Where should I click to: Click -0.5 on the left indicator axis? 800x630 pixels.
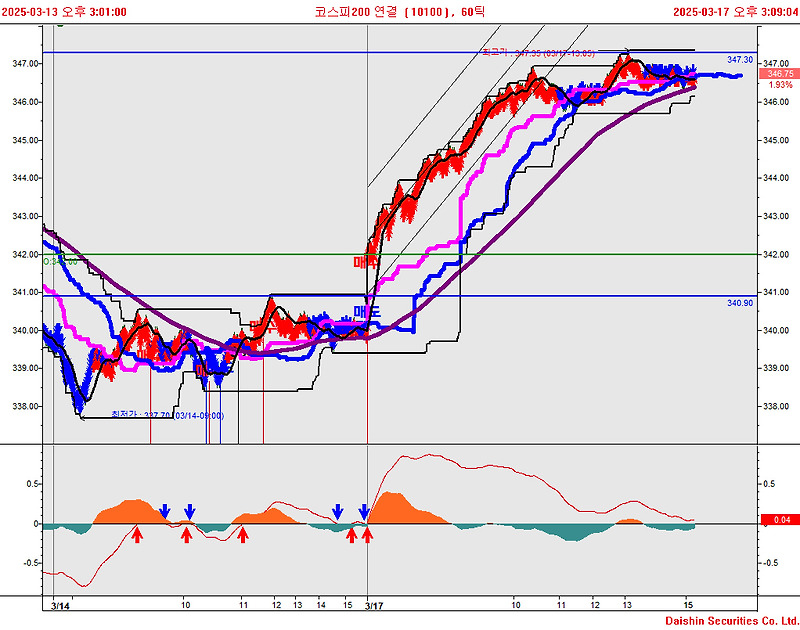click(30, 563)
